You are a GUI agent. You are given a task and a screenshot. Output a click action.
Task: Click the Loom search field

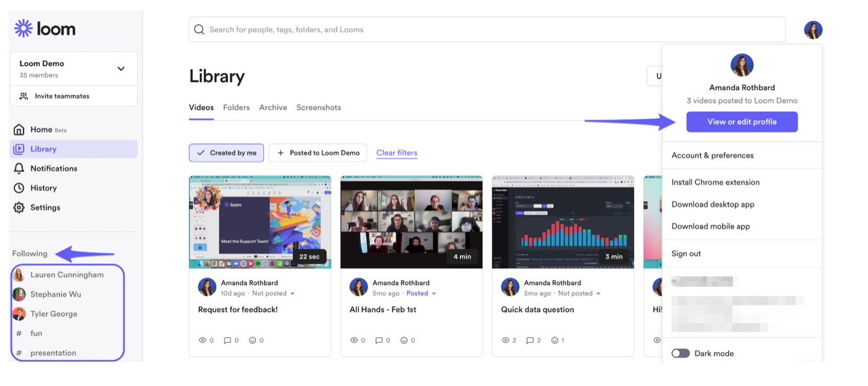(487, 29)
